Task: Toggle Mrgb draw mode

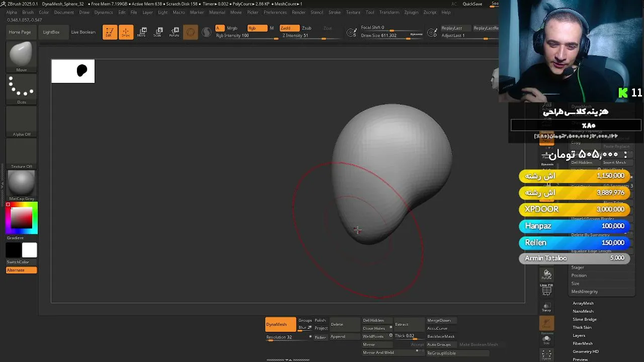Action: point(232,28)
